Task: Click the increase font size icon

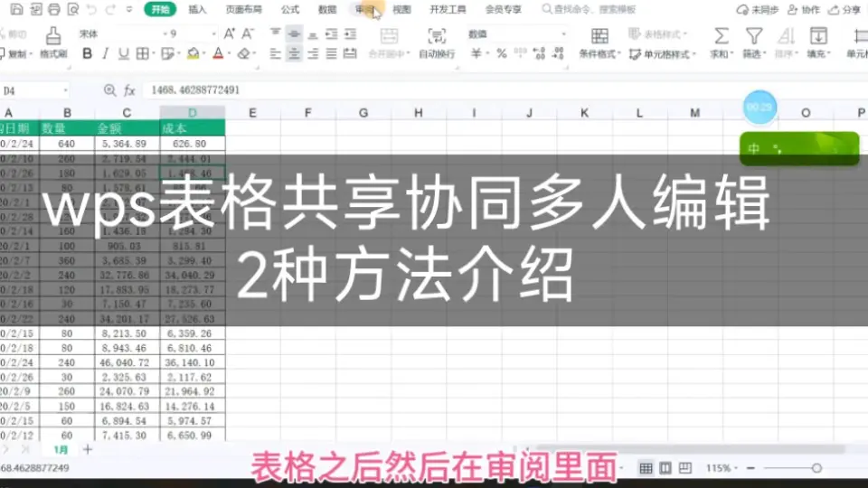Action: (229, 34)
